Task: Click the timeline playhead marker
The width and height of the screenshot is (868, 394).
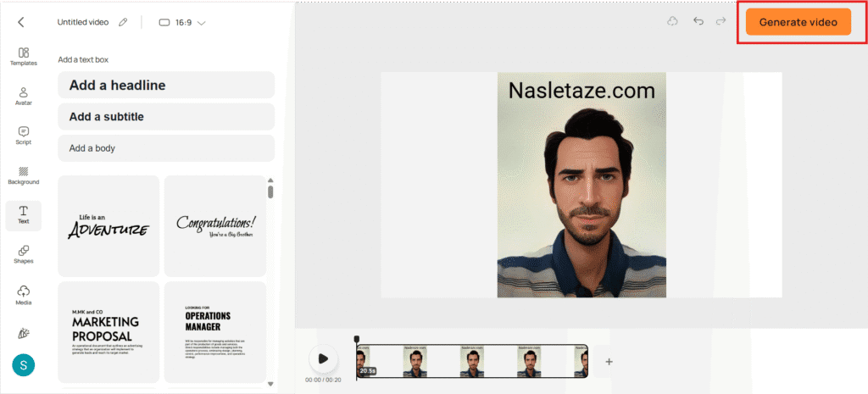Action: tap(357, 339)
